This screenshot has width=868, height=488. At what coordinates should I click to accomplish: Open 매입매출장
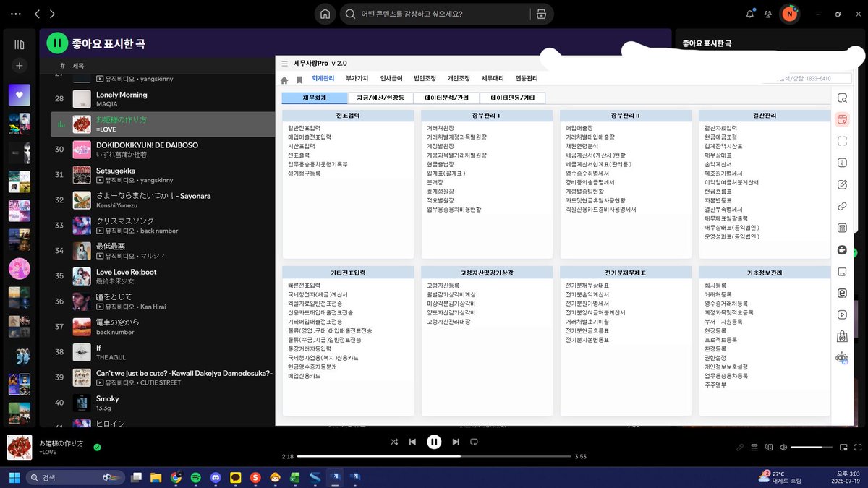coord(579,128)
